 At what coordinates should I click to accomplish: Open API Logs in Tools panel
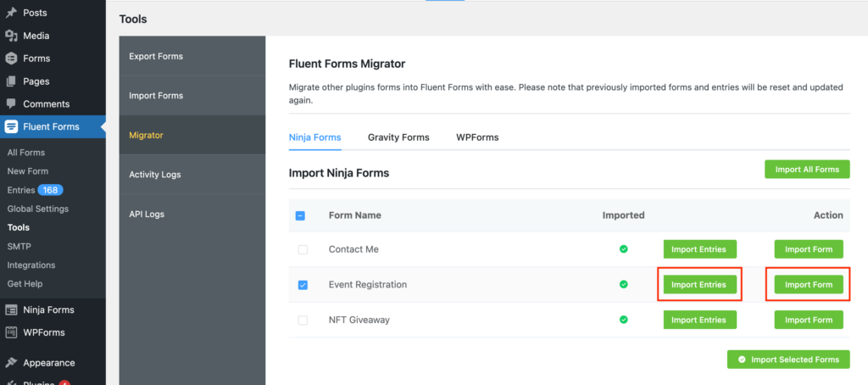192,214
